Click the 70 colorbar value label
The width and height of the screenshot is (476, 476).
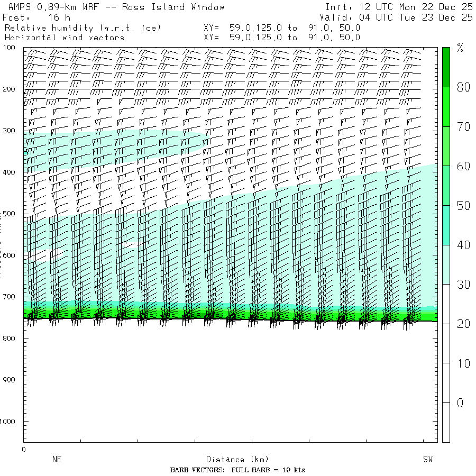pos(463,126)
